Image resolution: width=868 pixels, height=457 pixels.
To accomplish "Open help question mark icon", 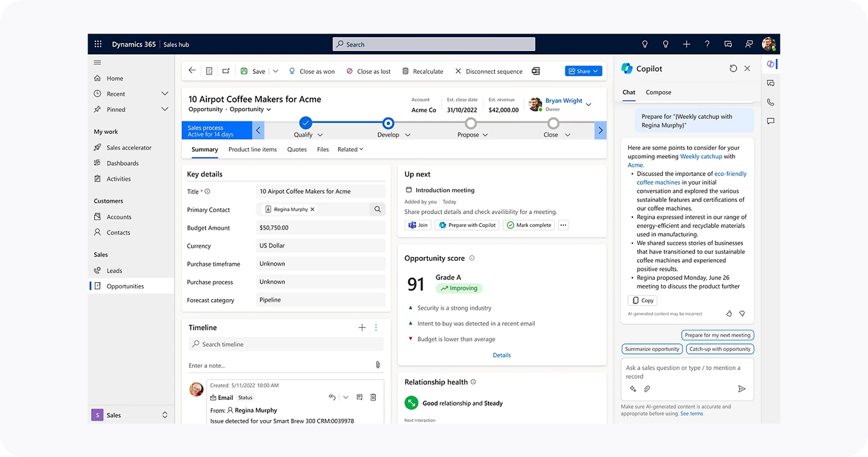I will [x=707, y=44].
